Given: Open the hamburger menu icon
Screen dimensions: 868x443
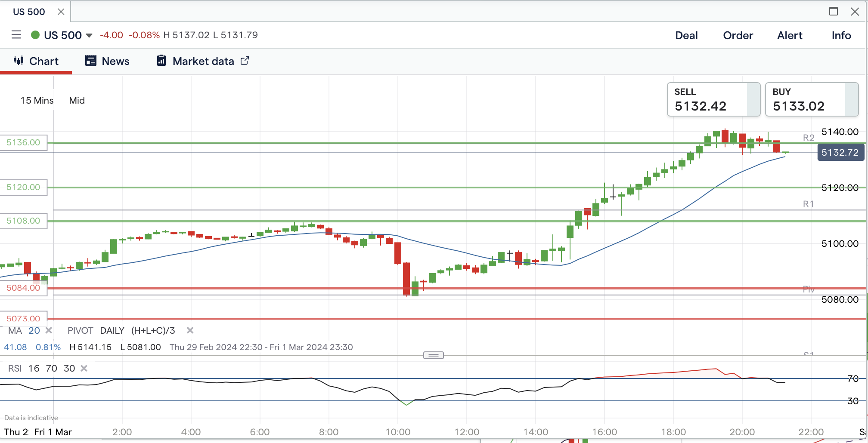Looking at the screenshot, I should click(16, 35).
